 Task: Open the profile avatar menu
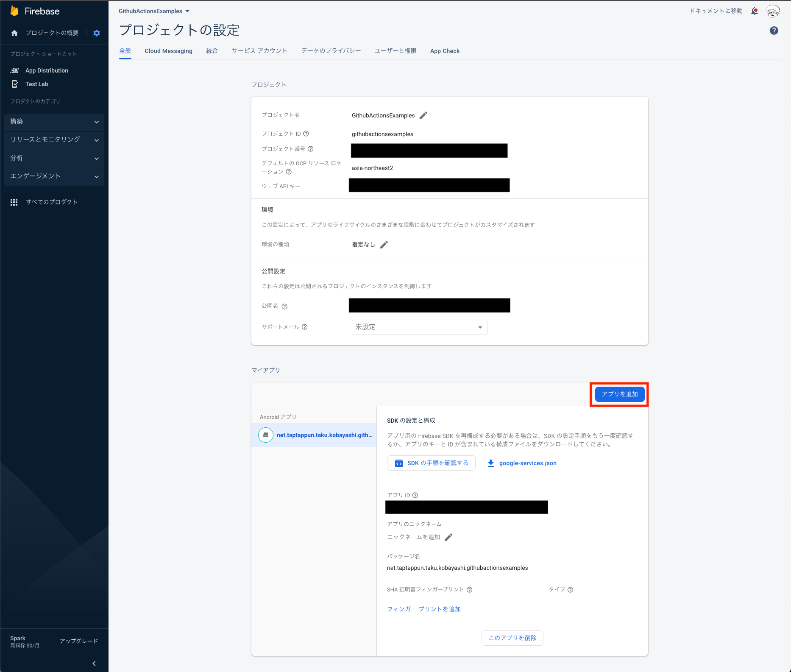click(773, 11)
